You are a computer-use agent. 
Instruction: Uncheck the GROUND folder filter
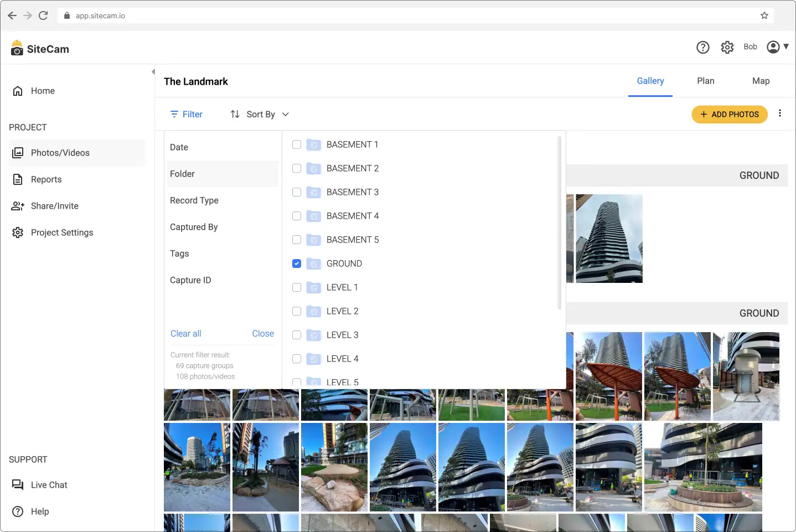pyautogui.click(x=297, y=264)
